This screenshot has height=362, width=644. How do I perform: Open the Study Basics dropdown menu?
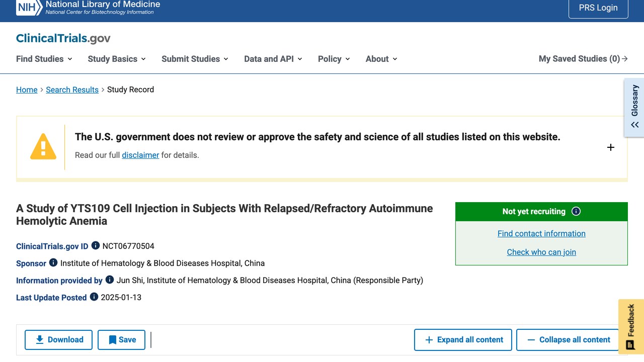[x=117, y=59]
